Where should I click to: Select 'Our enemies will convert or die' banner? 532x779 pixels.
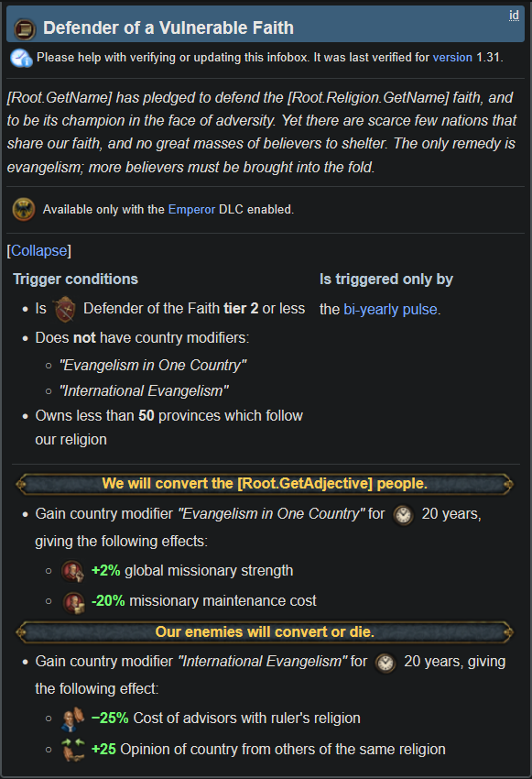pyautogui.click(x=265, y=632)
